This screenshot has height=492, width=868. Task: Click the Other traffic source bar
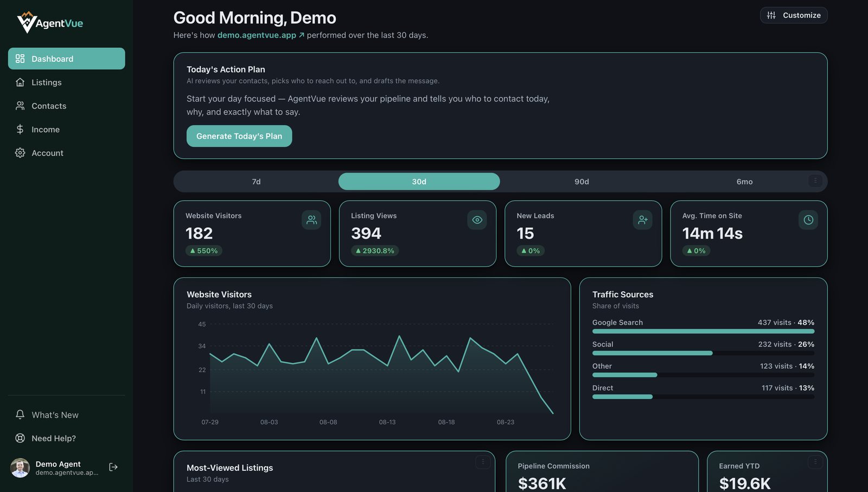[x=703, y=375]
